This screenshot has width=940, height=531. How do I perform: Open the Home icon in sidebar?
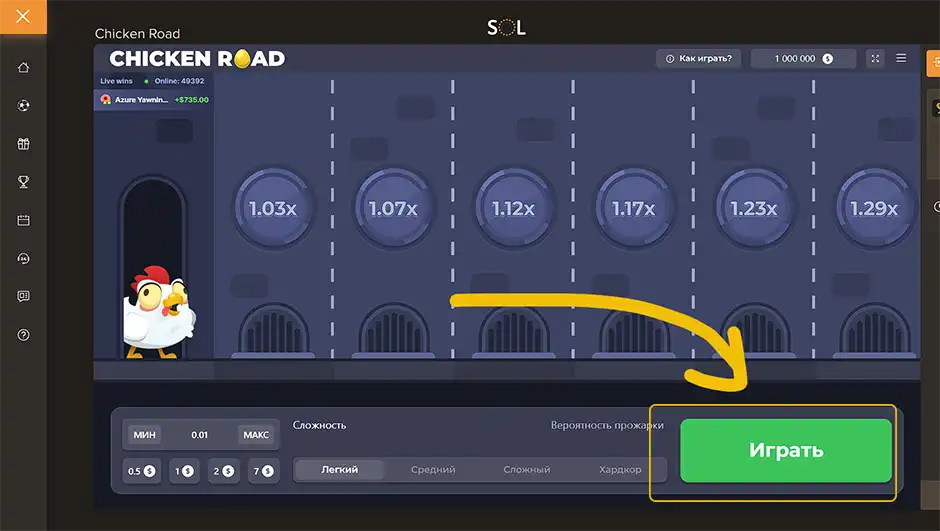[23, 67]
